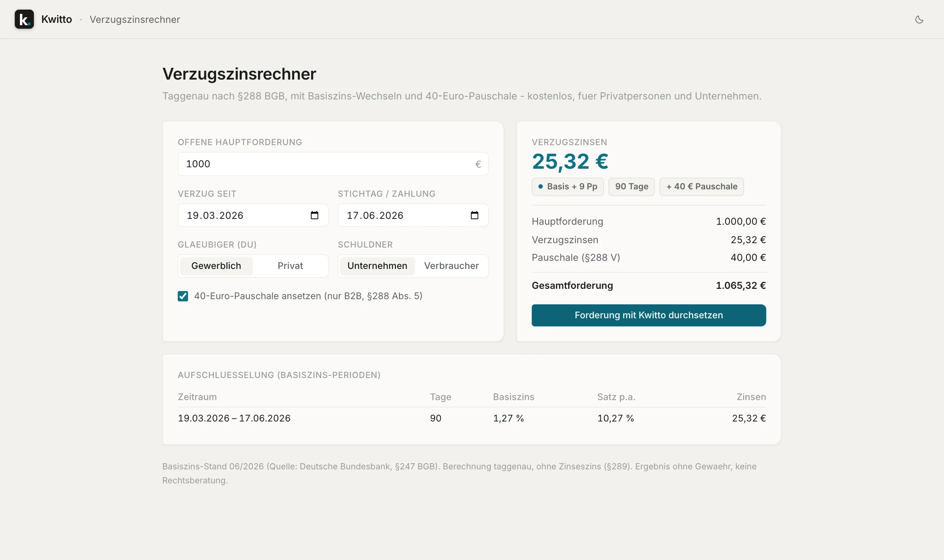Select Unternehmen as Schuldner type
Image resolution: width=944 pixels, height=560 pixels.
377,266
